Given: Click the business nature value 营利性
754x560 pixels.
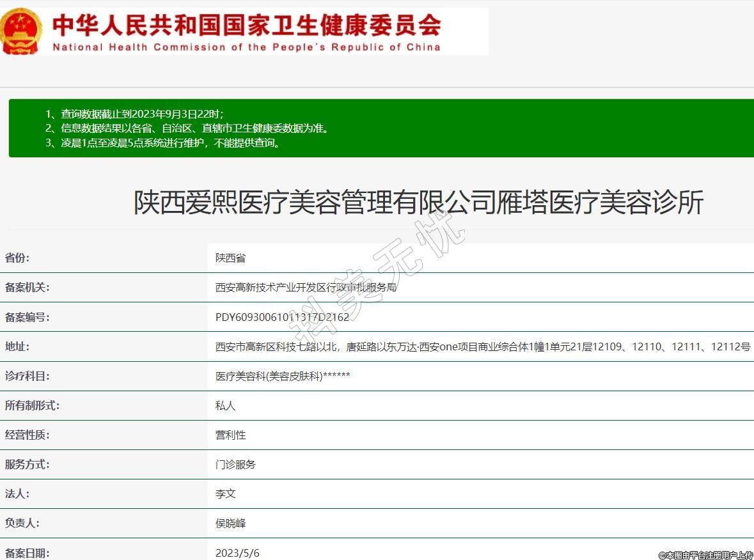Looking at the screenshot, I should coord(230,435).
